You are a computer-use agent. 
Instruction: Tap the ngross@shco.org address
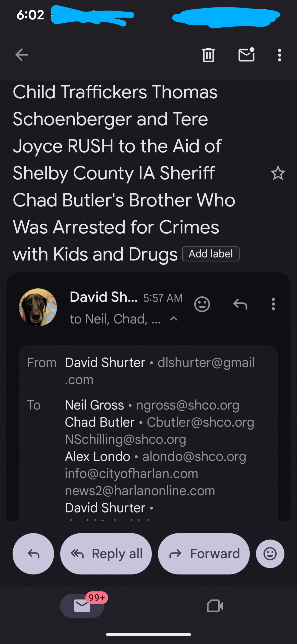pyautogui.click(x=187, y=405)
